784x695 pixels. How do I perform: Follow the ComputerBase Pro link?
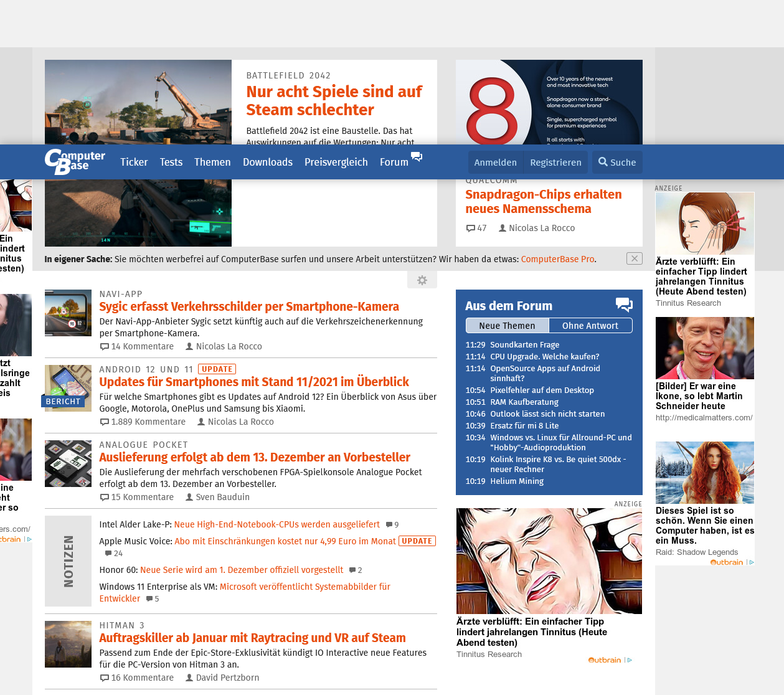[557, 259]
